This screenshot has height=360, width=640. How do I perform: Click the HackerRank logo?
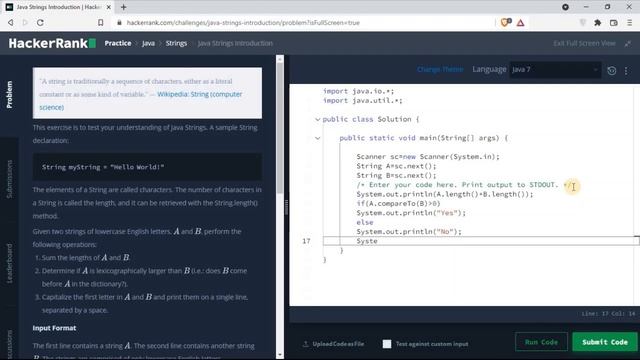pyautogui.click(x=52, y=43)
